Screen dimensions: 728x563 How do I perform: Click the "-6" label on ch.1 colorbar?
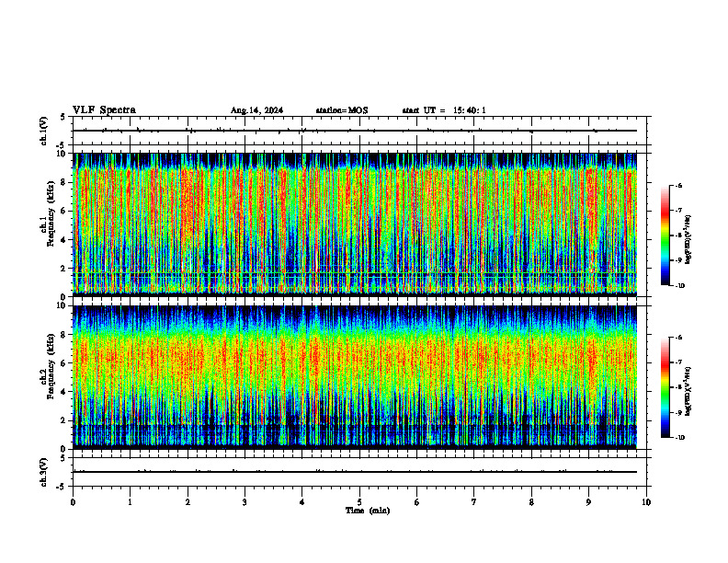coord(678,185)
